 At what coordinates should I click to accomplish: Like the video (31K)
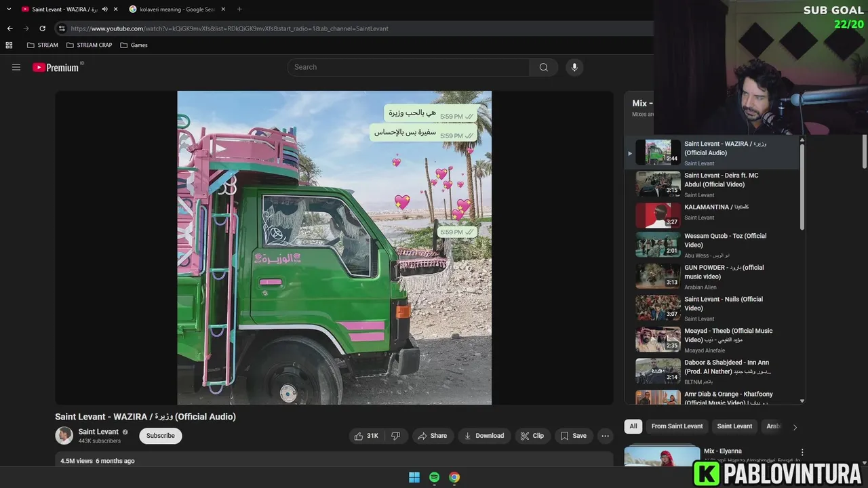coord(366,436)
